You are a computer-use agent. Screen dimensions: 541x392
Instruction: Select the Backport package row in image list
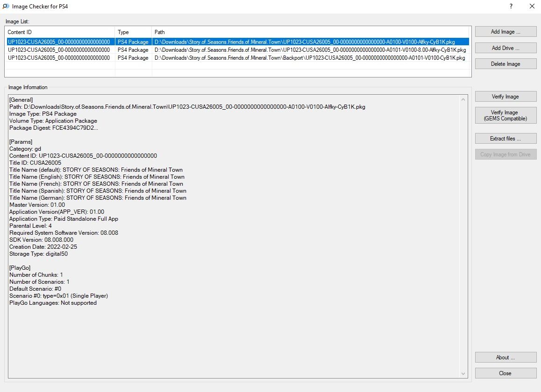point(238,57)
